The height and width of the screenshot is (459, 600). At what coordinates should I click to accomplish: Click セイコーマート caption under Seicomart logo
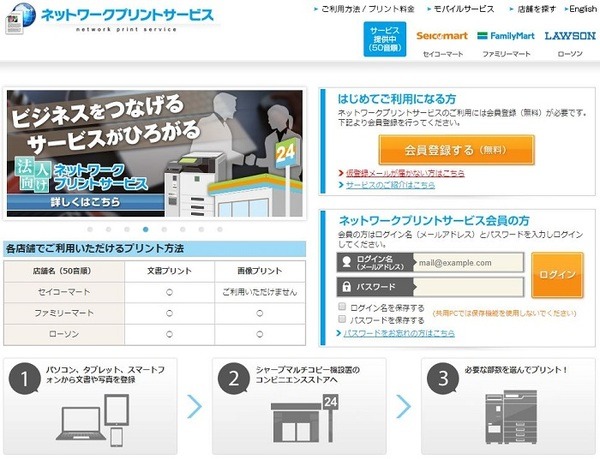(x=443, y=54)
